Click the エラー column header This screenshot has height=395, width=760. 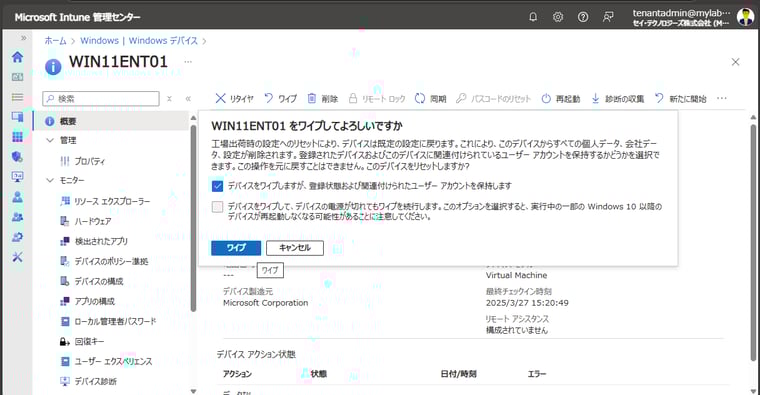537,374
